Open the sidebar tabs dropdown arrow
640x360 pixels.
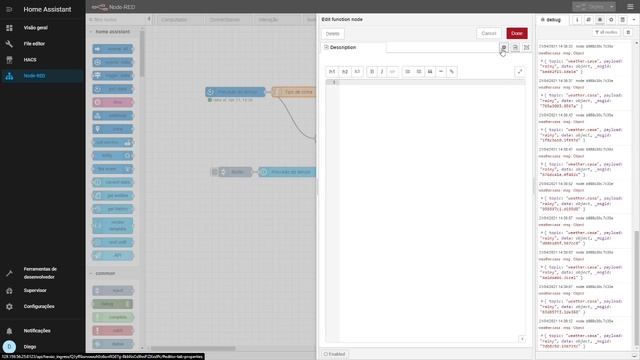pyautogui.click(x=633, y=20)
